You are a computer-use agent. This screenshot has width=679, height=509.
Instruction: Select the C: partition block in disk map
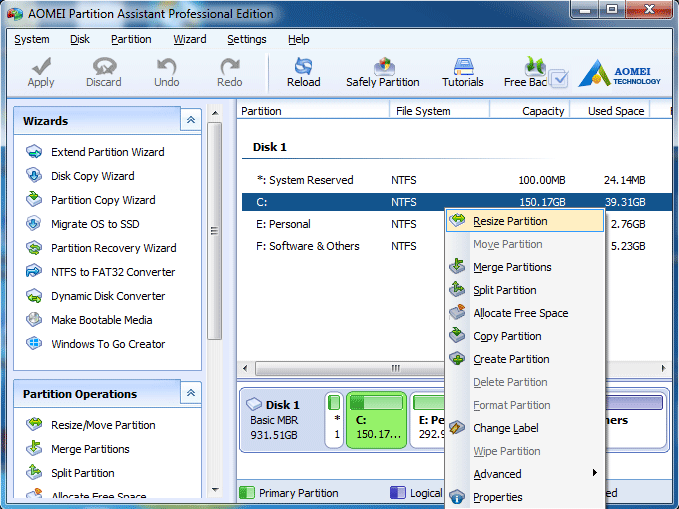[376, 420]
